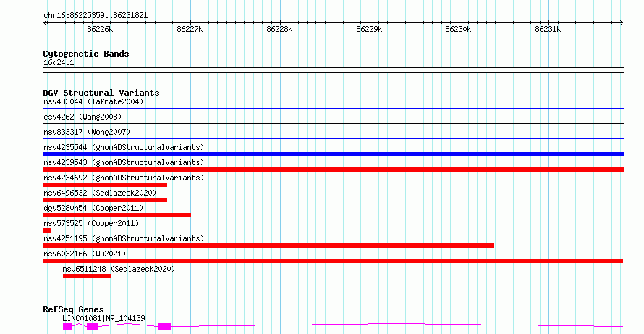Click the thin blue nsv483044 variant line

coord(333,109)
